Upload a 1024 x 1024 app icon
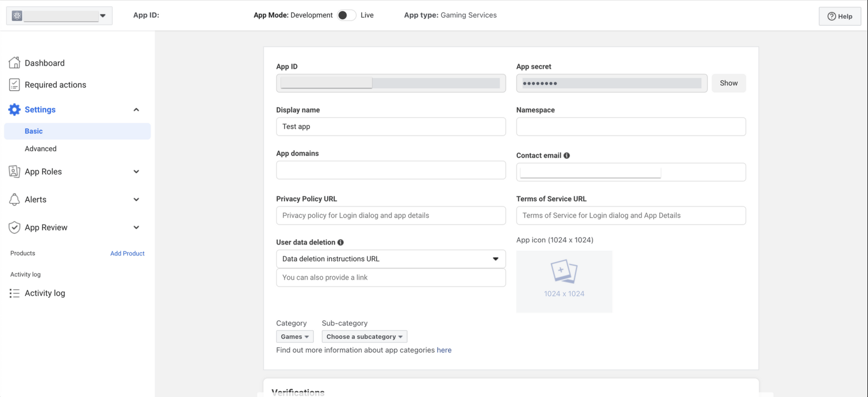 pos(564,281)
